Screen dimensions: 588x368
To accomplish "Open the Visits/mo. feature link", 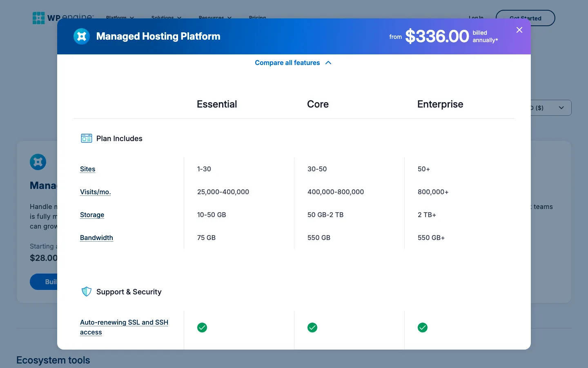I will click(x=96, y=192).
